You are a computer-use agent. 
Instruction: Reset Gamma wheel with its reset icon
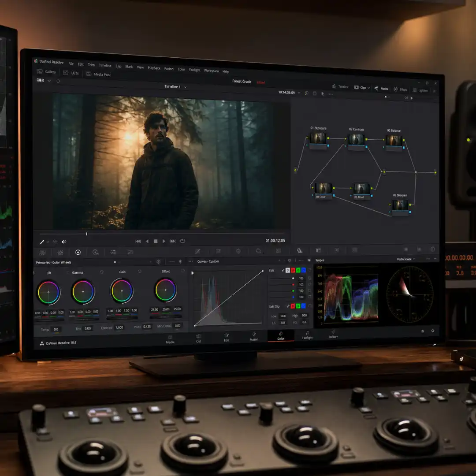(x=102, y=272)
